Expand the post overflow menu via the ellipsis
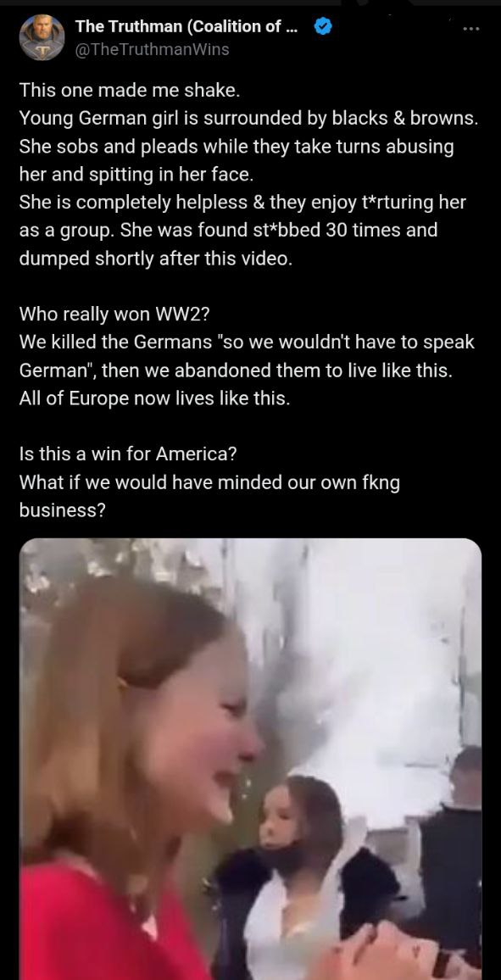Image resolution: width=501 pixels, height=980 pixels. (x=471, y=30)
